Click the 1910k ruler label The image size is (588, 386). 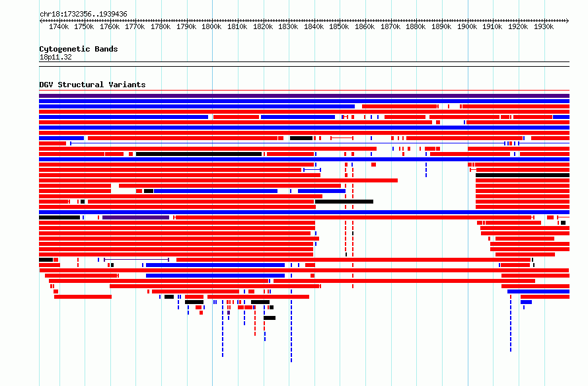click(x=492, y=26)
